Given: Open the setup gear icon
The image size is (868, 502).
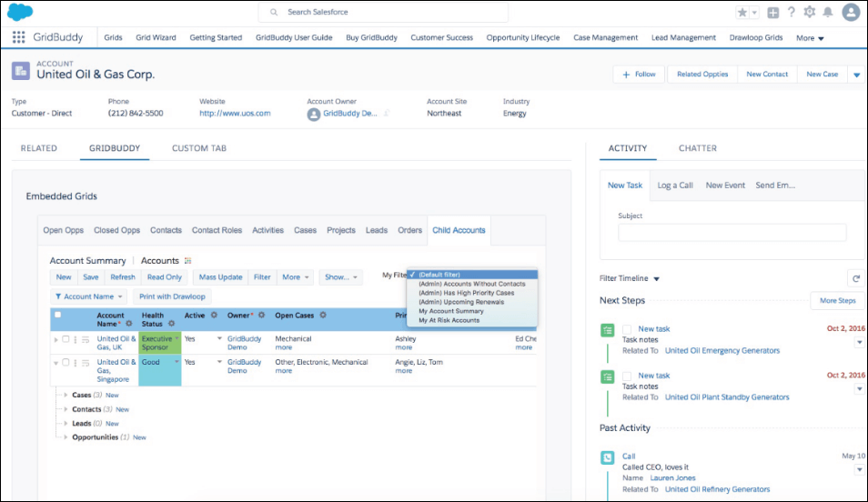Looking at the screenshot, I should point(810,12).
